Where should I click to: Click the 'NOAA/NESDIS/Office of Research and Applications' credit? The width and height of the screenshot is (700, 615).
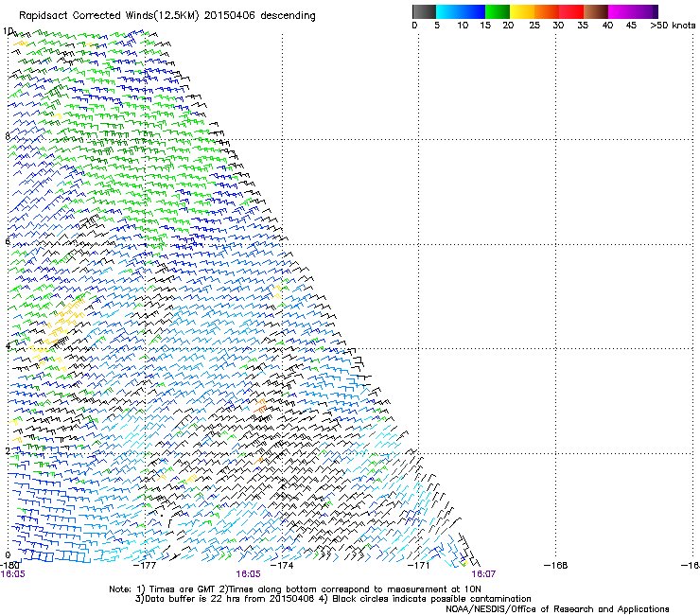click(x=557, y=609)
